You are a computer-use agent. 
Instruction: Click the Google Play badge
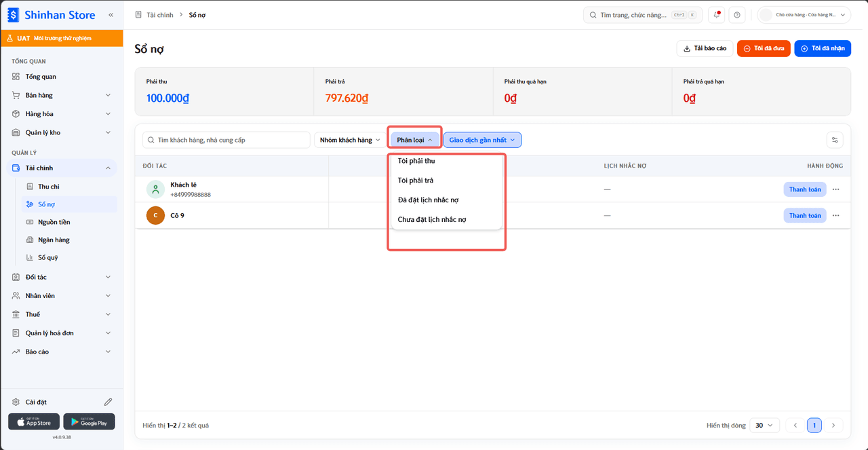(89, 421)
